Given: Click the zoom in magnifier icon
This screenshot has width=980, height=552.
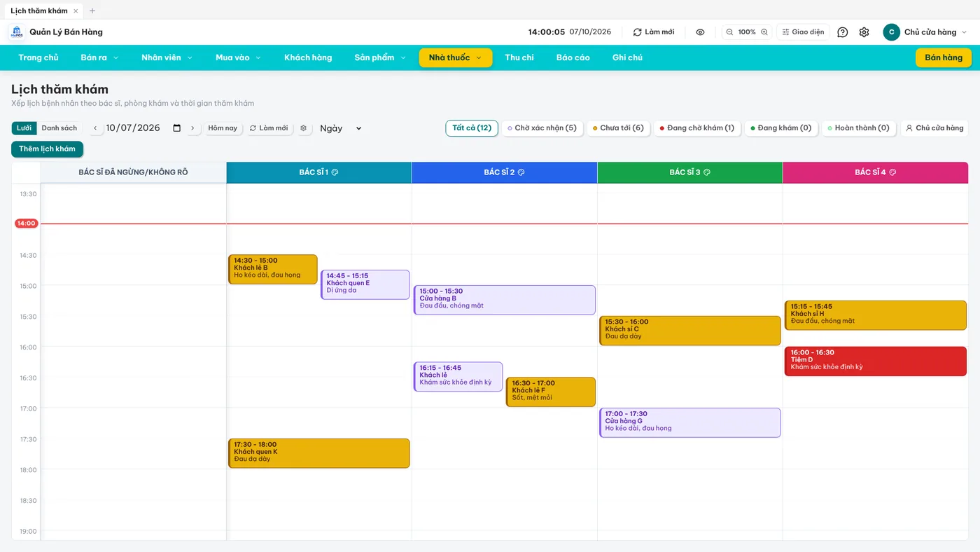Looking at the screenshot, I should tap(764, 32).
